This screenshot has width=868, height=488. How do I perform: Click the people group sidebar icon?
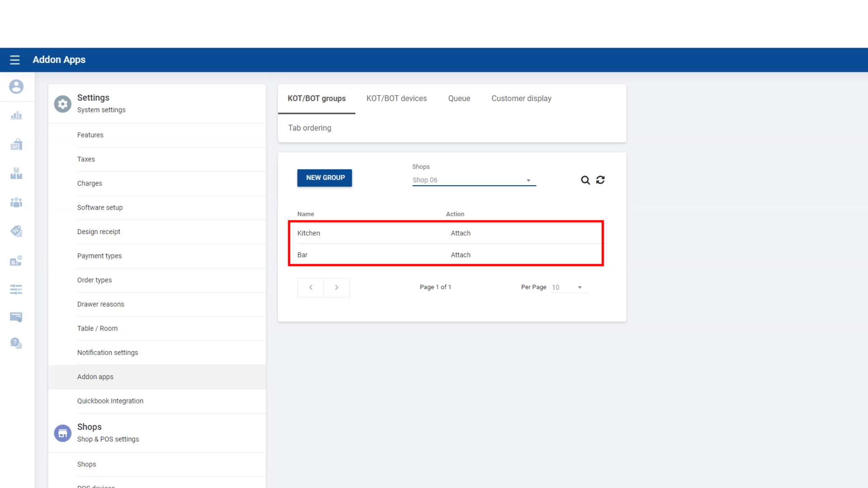click(x=16, y=202)
